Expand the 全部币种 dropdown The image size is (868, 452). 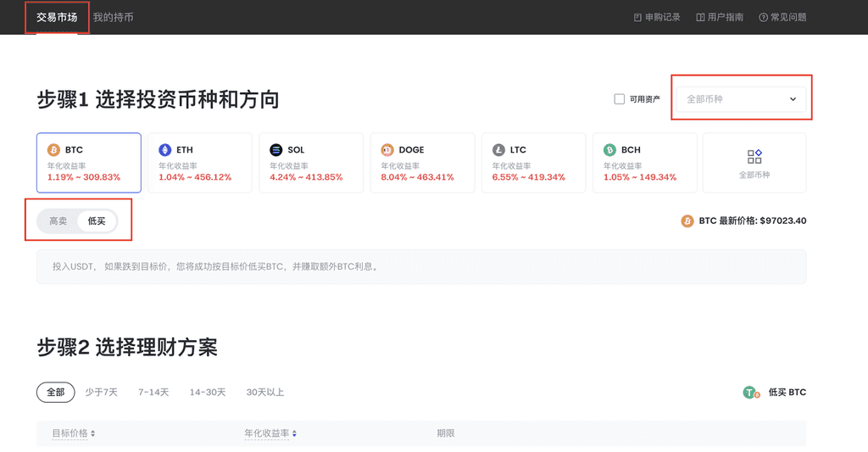[x=742, y=99]
